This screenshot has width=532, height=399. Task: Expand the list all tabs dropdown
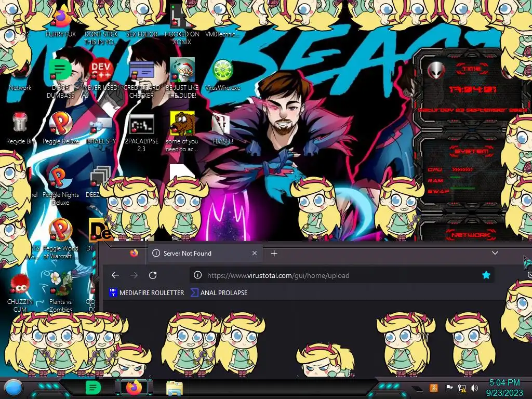[495, 253]
